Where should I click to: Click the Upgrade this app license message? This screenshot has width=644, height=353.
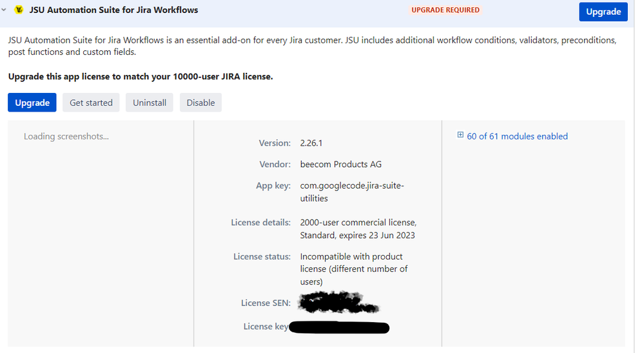(x=141, y=76)
